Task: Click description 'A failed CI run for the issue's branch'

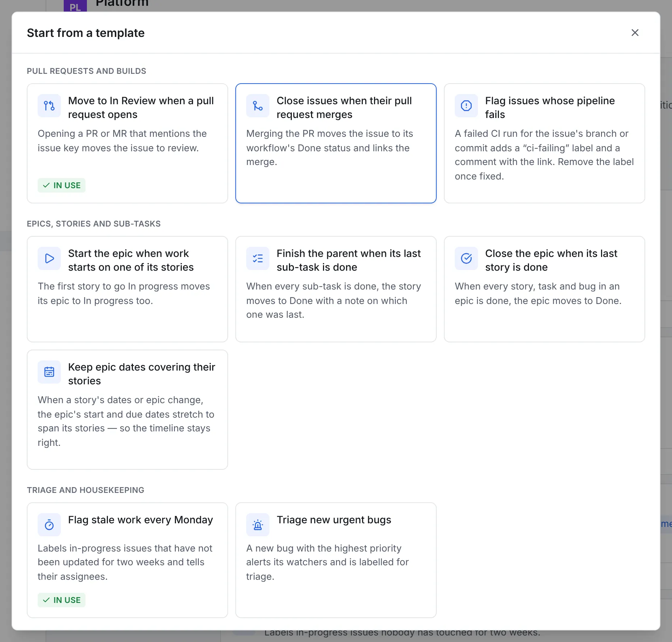Action: pos(544,155)
